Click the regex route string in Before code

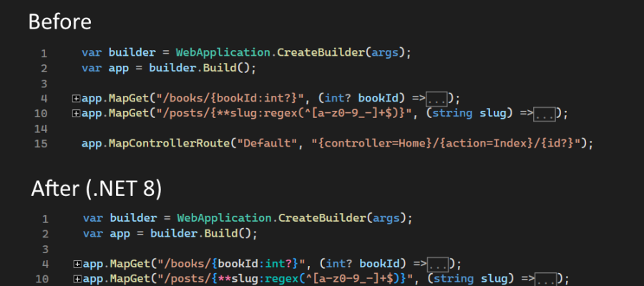[283, 113]
